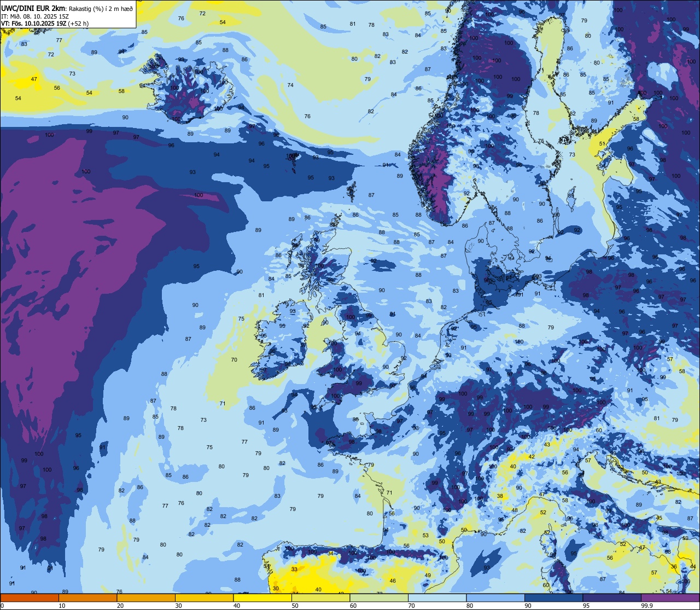Click the title text UWC/DINI EUR 2km
The height and width of the screenshot is (610, 700).
33,8
